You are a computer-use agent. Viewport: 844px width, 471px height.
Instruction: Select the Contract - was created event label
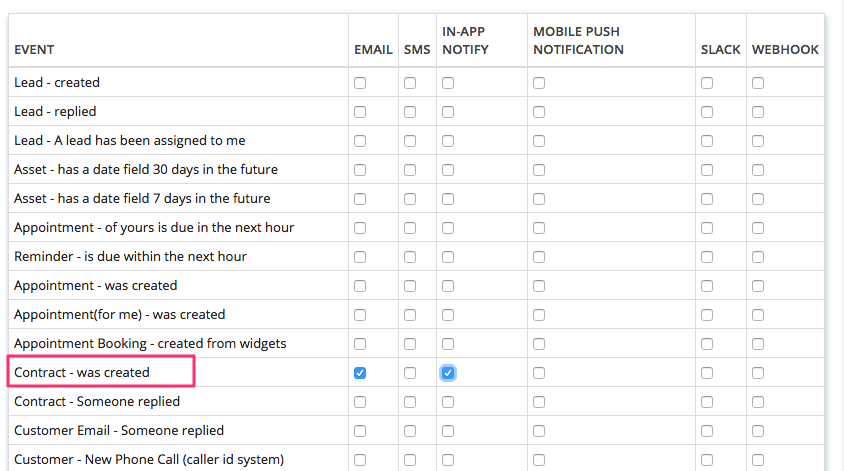coord(82,372)
